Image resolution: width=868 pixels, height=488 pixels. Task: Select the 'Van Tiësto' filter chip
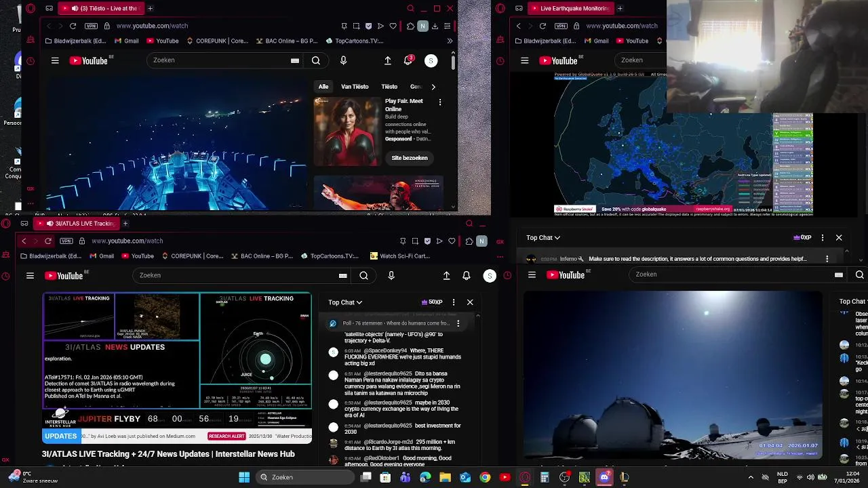[x=355, y=87]
